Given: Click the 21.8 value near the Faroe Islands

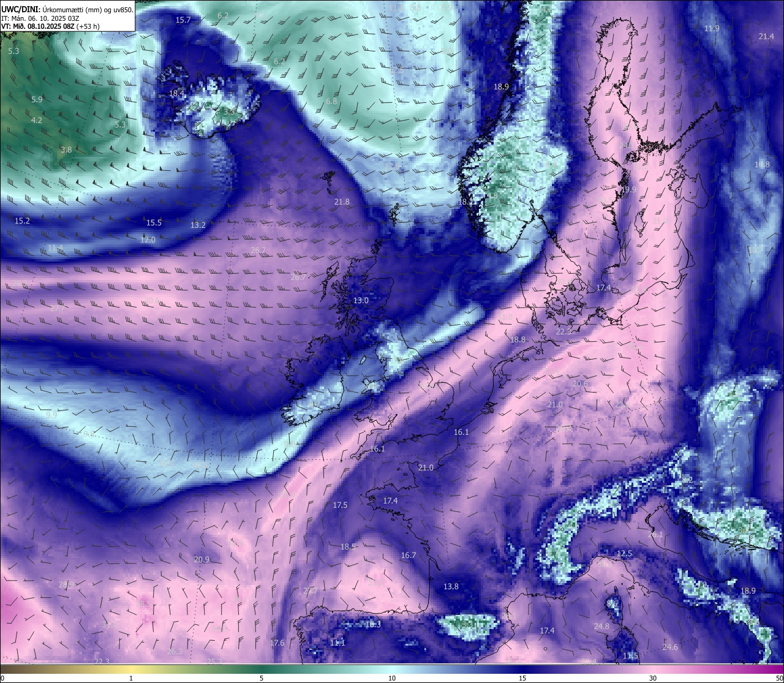Looking at the screenshot, I should pos(342,202).
